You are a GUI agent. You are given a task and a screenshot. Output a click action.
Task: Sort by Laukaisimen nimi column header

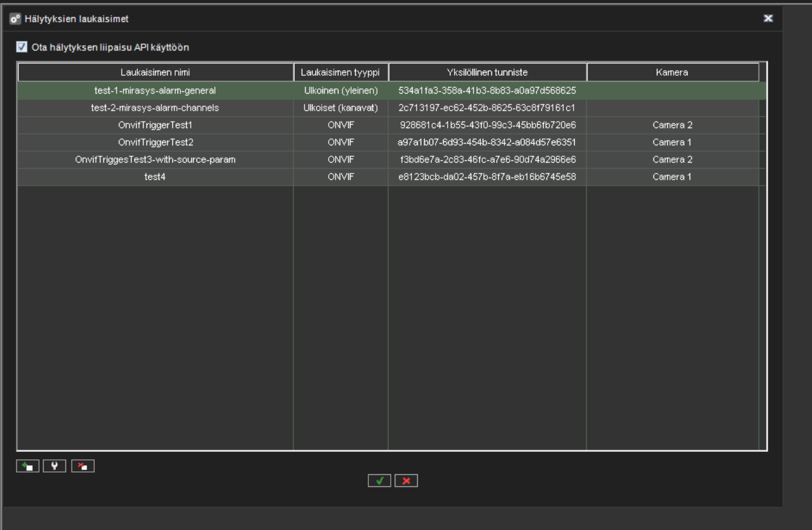click(x=155, y=72)
